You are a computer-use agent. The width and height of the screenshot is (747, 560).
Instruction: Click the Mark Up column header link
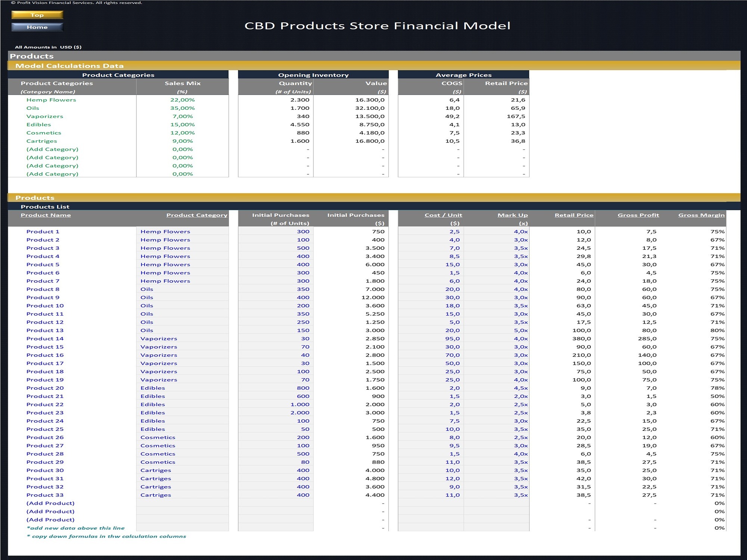point(512,215)
